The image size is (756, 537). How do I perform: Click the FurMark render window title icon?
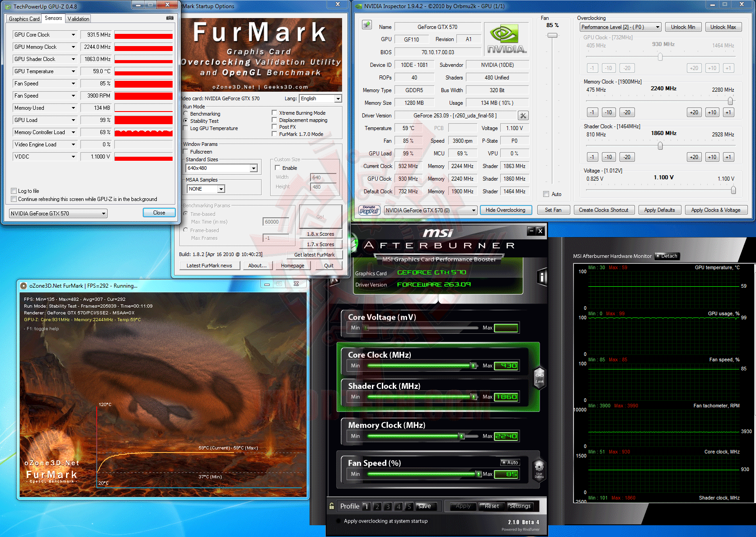pyautogui.click(x=24, y=285)
